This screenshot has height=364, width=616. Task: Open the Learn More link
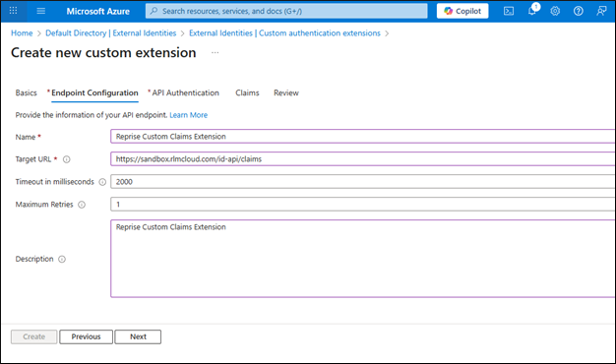point(189,115)
